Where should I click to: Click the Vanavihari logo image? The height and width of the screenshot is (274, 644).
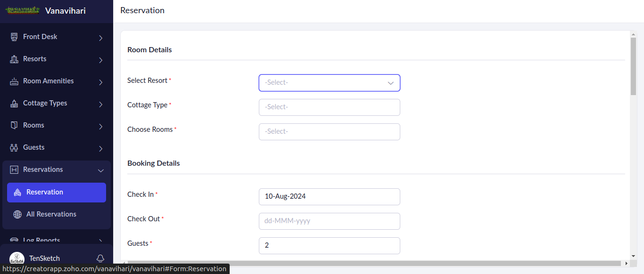23,10
